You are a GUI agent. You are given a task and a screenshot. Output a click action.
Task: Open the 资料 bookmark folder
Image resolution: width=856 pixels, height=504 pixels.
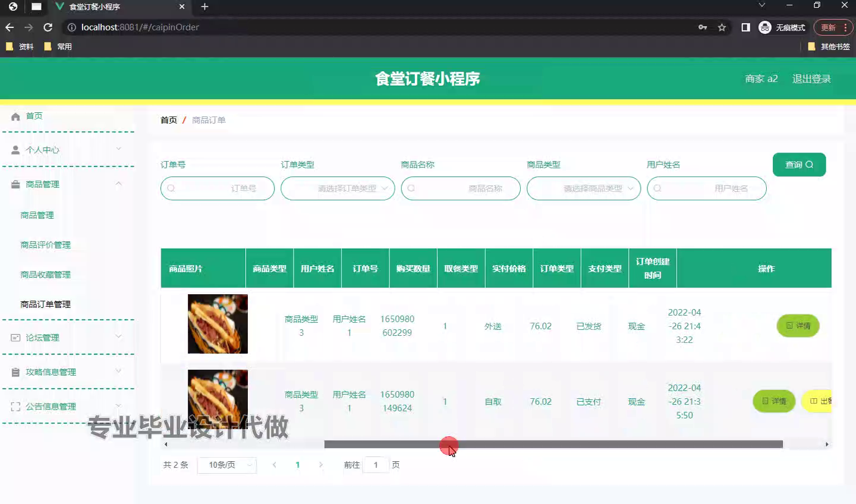(x=20, y=46)
